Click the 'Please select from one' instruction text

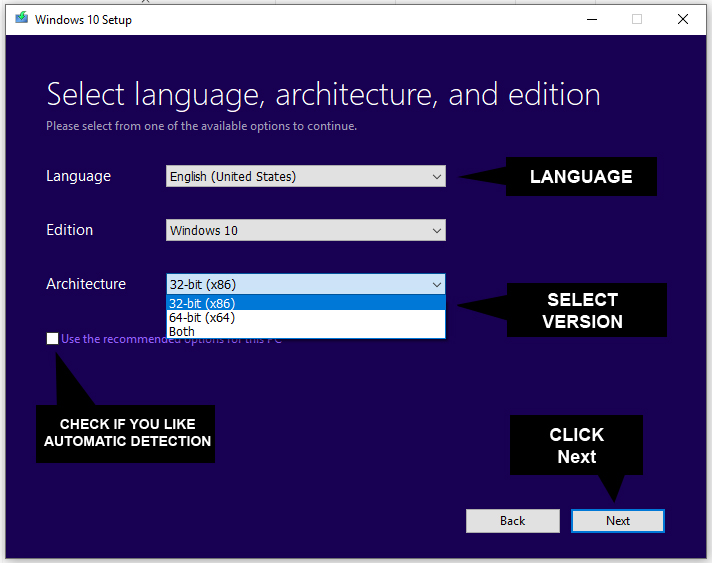pos(202,126)
